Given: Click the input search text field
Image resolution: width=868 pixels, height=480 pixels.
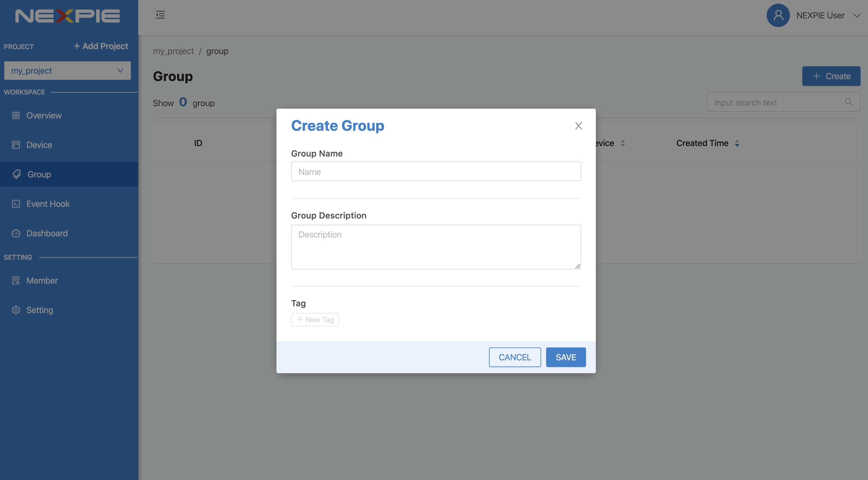Looking at the screenshot, I should (x=784, y=102).
